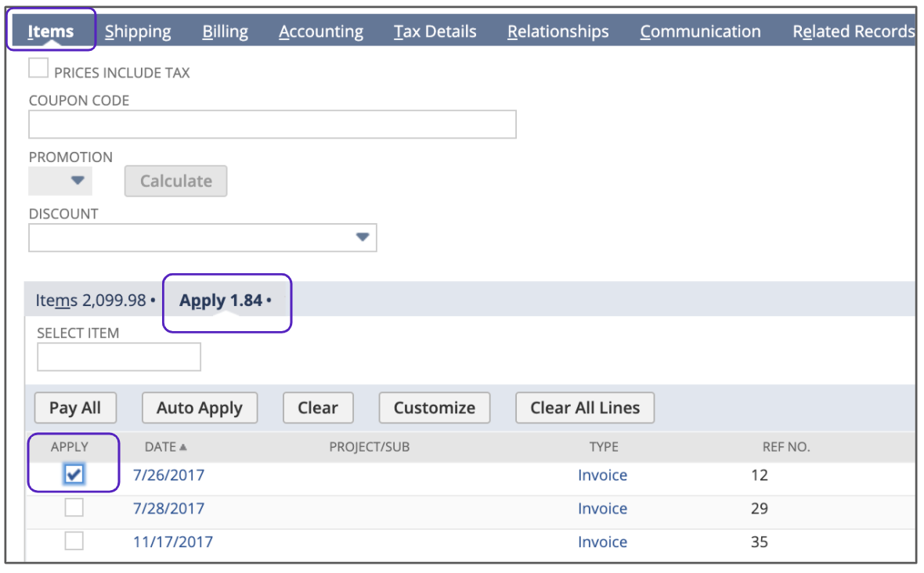Click the Calculate button
Screen dimensions: 924x573
(175, 181)
